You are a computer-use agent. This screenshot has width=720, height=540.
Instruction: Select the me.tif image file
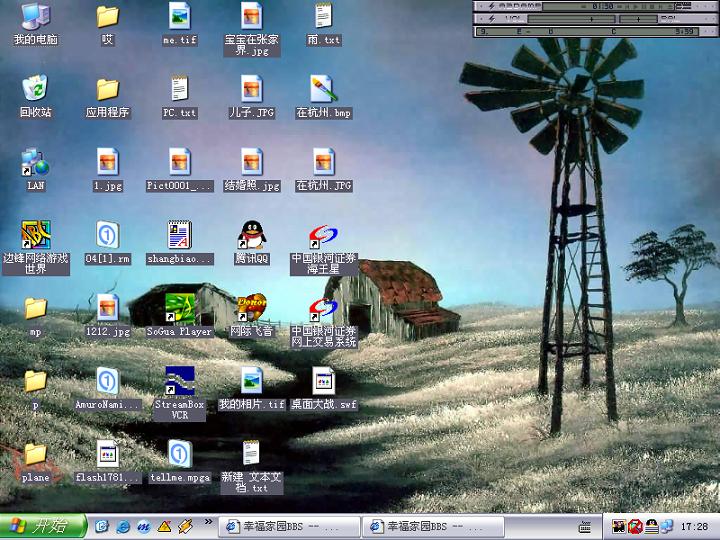(180, 24)
